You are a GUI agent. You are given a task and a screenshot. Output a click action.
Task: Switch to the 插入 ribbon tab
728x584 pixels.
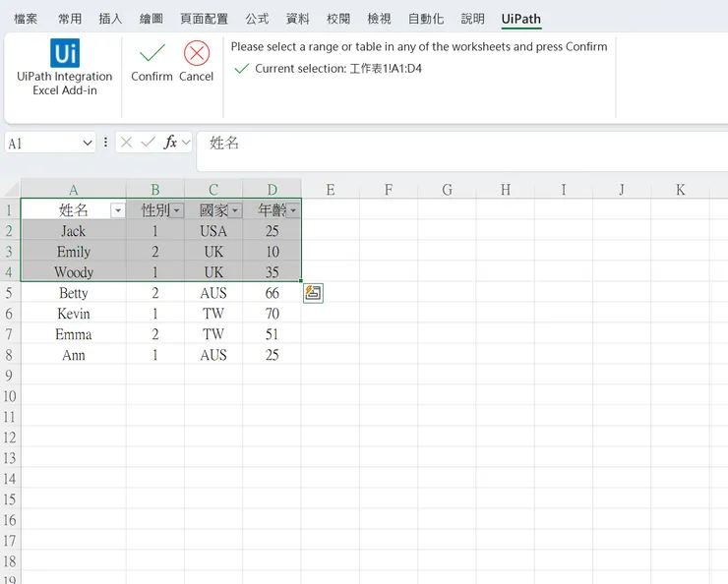click(x=110, y=19)
